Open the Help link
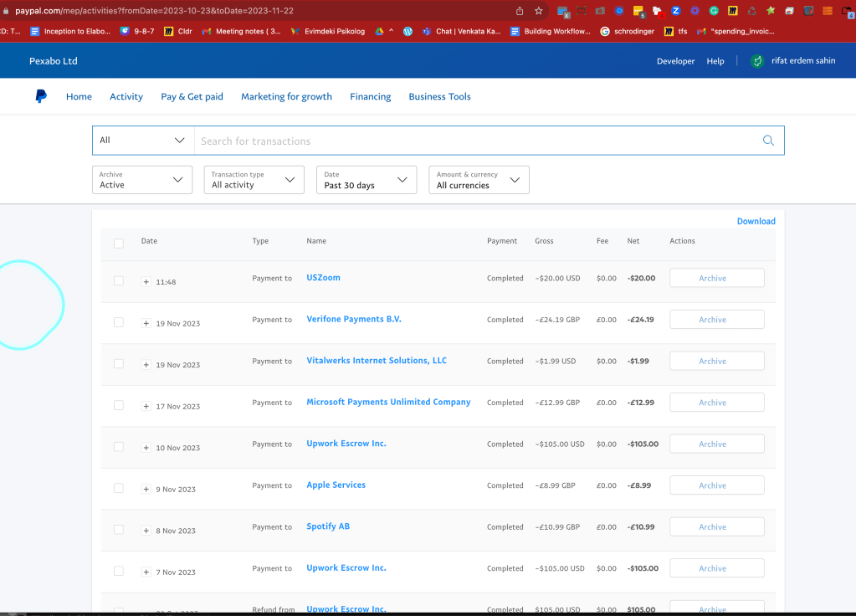 (x=715, y=61)
